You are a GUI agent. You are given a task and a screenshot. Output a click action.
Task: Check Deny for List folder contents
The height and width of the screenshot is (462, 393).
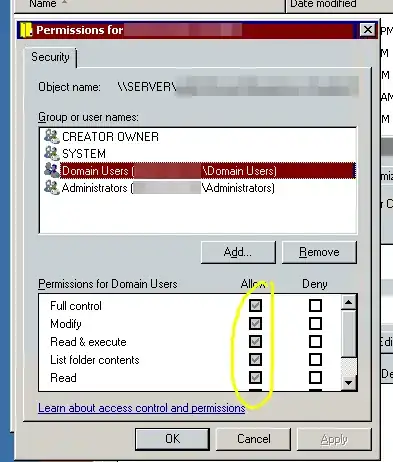[315, 359]
